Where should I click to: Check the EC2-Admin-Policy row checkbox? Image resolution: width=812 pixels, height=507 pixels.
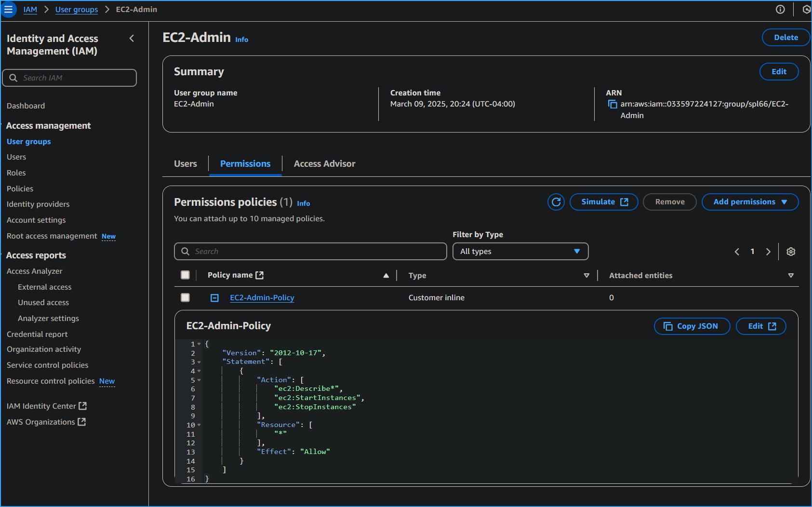tap(185, 298)
